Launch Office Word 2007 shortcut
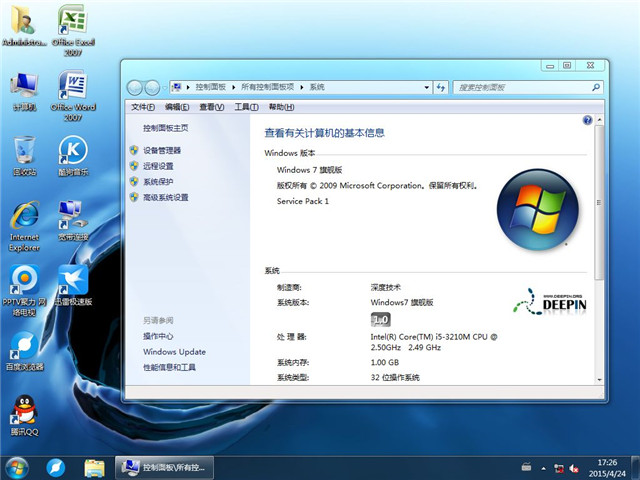The height and width of the screenshot is (480, 640). point(73,95)
